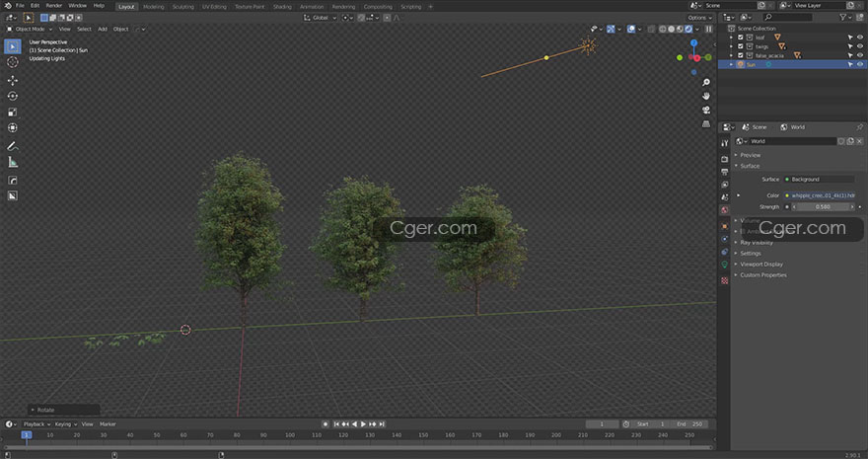Click the whipple_creek hdr color field

tap(820, 195)
